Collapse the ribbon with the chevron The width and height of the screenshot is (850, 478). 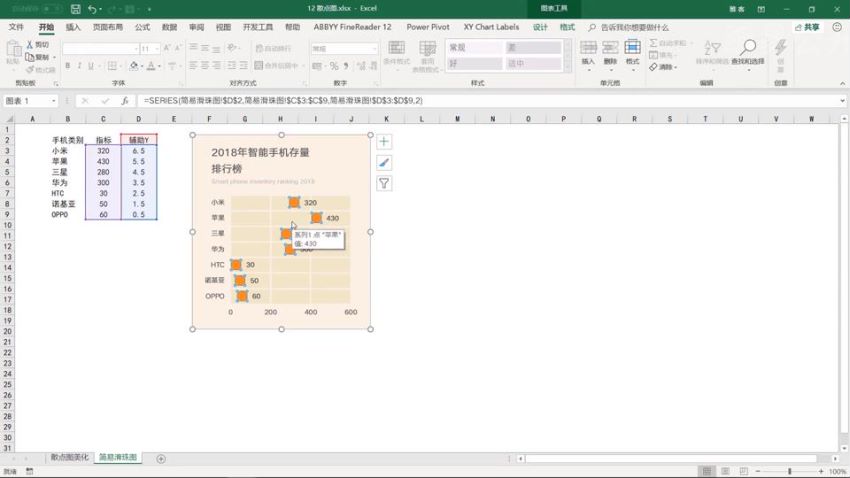tap(842, 83)
